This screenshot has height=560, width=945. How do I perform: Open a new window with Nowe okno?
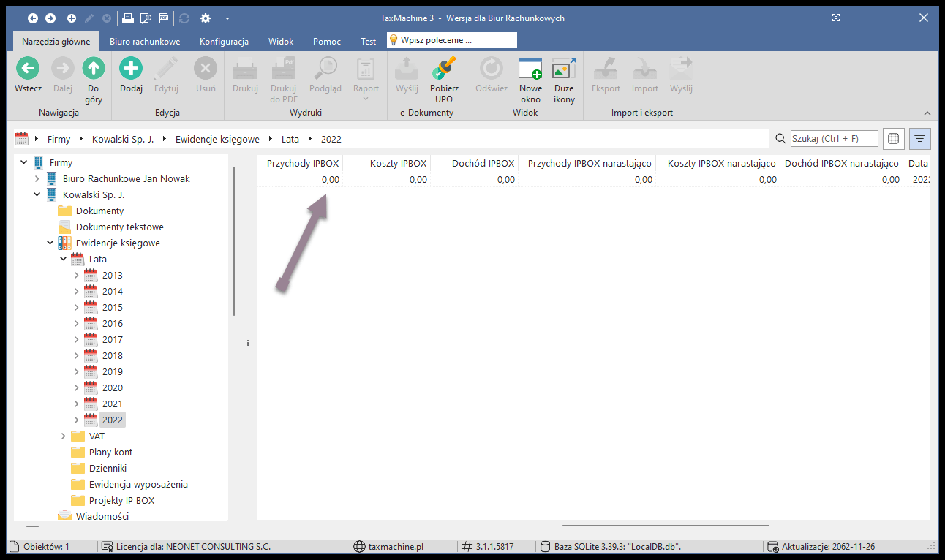[x=530, y=69]
